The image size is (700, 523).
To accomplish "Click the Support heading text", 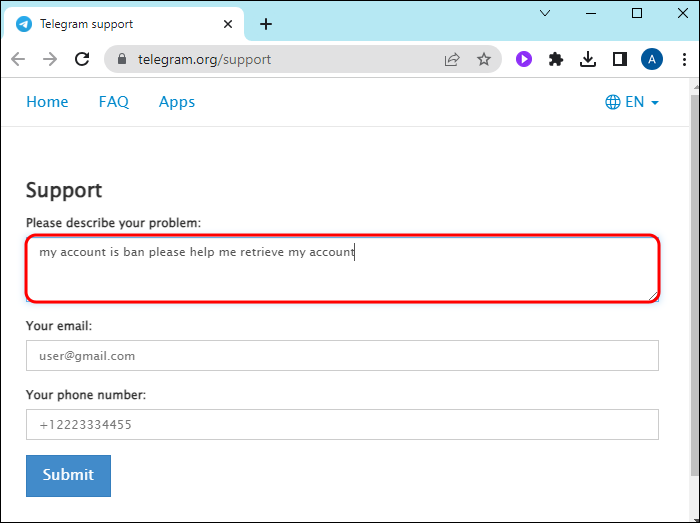I will pos(64,191).
